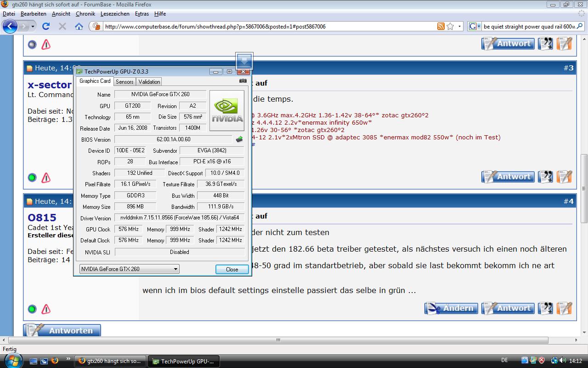Viewport: 588px width, 368px height.
Task: Open the Chronik menu
Action: tap(85, 14)
